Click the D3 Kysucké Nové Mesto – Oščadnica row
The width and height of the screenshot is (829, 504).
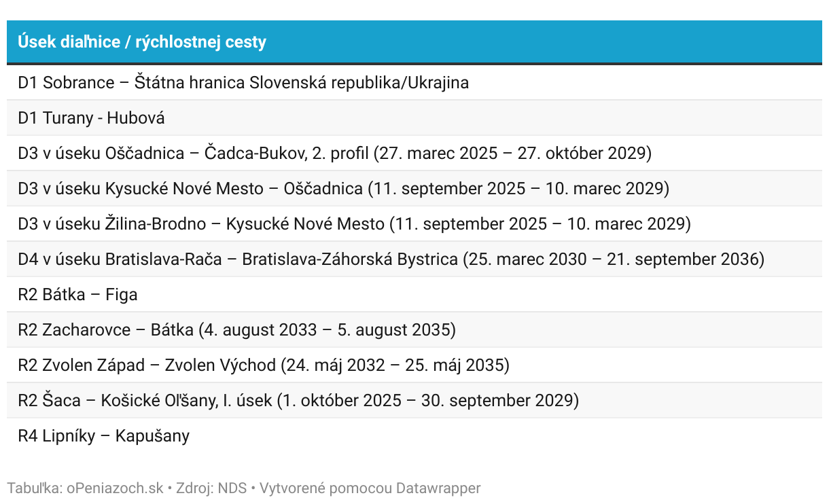pyautogui.click(x=414, y=189)
